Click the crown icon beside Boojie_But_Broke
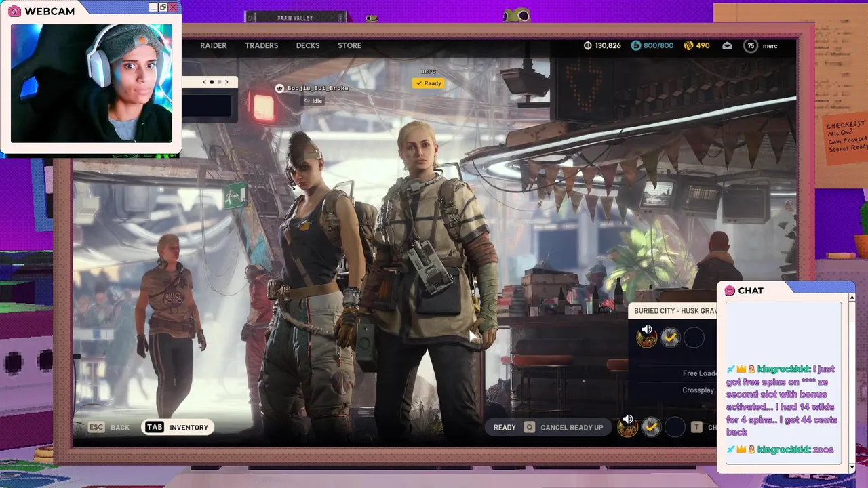Viewport: 868px width, 488px height. click(x=279, y=88)
